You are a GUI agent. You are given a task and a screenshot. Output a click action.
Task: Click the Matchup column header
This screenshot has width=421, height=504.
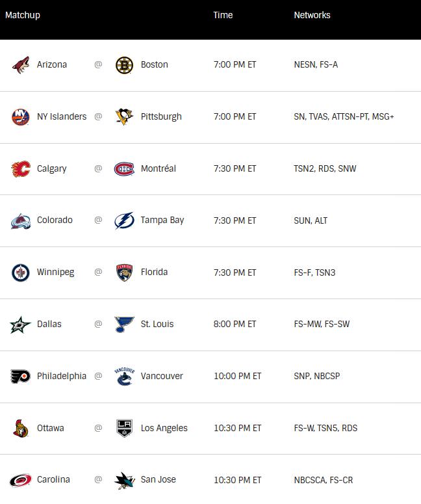tap(23, 15)
